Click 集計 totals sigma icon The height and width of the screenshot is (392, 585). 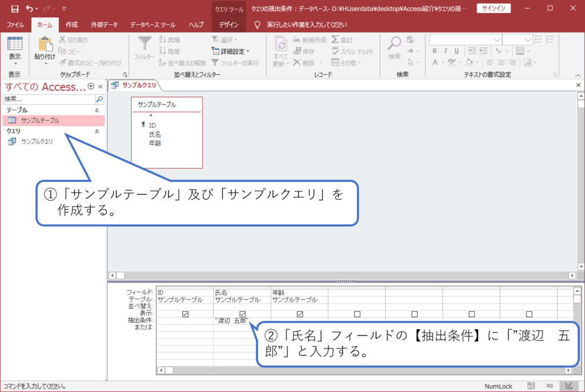[x=335, y=39]
